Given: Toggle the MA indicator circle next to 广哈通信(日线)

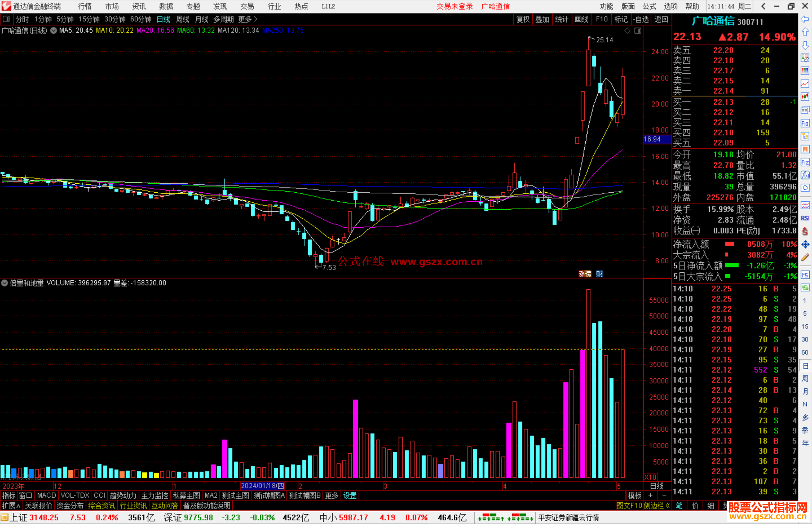Looking at the screenshot, I should point(54,30).
